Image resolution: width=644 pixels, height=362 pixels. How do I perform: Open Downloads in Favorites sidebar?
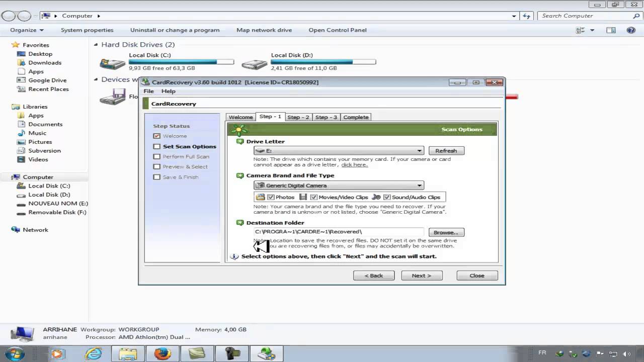(45, 63)
